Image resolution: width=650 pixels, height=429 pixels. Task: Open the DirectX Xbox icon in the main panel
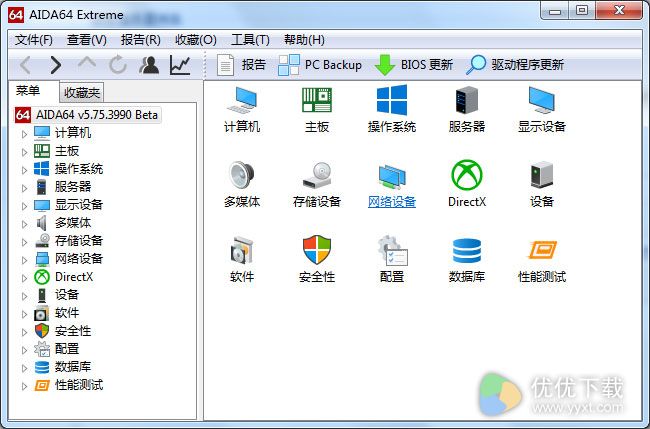point(467,175)
